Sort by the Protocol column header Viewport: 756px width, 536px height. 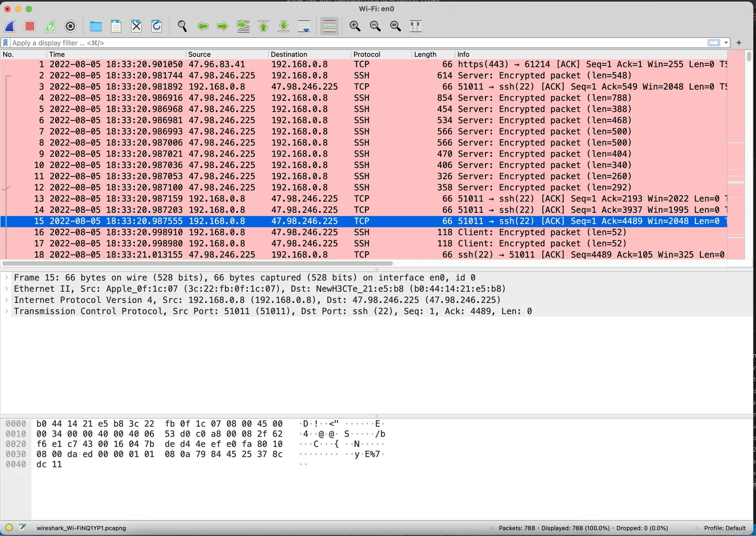381,54
